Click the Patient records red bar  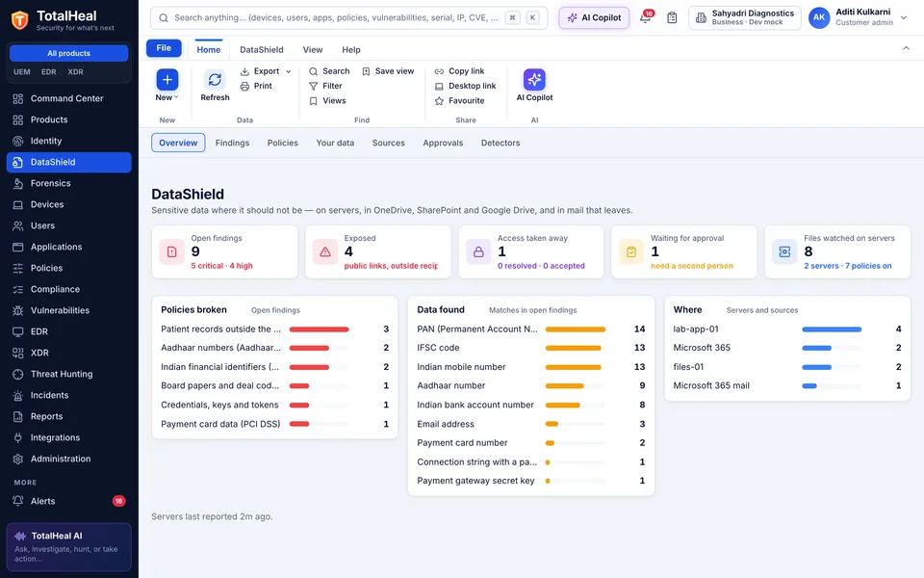(x=319, y=329)
